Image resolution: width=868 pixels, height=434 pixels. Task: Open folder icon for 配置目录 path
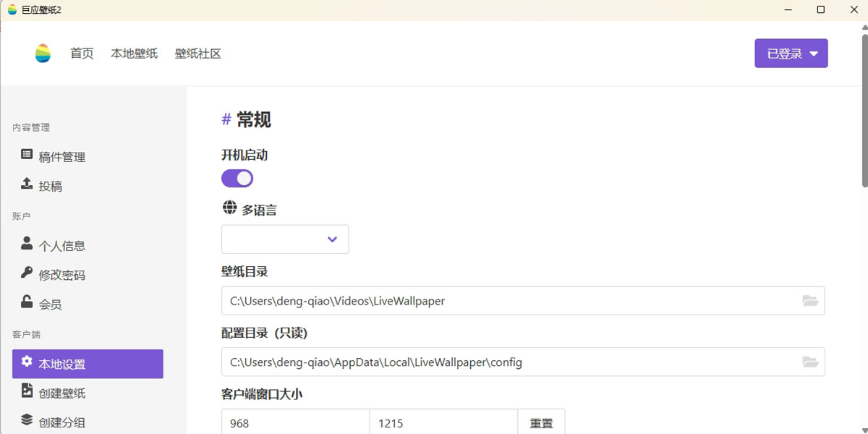click(x=810, y=362)
